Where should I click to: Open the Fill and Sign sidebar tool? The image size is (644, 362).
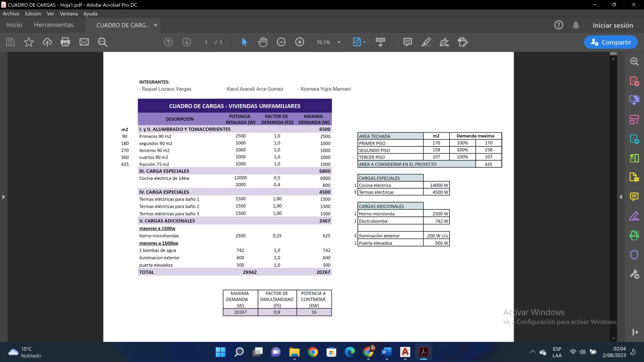coord(634,216)
